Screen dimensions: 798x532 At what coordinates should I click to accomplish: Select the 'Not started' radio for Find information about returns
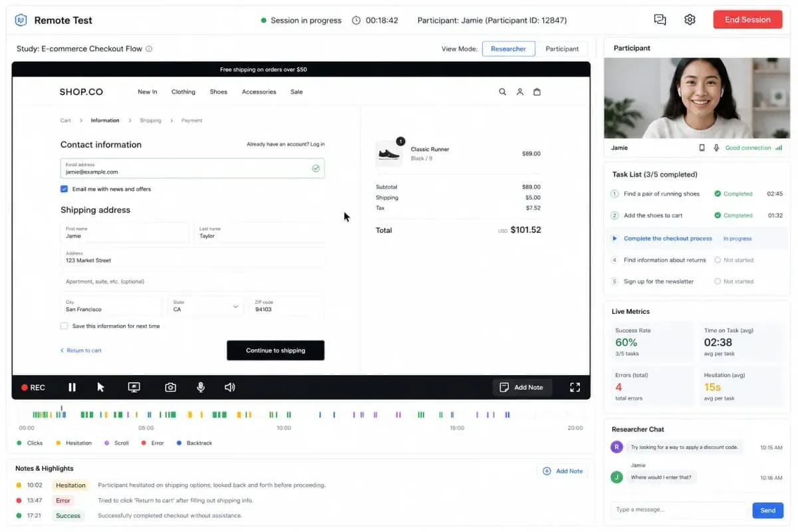tap(718, 260)
